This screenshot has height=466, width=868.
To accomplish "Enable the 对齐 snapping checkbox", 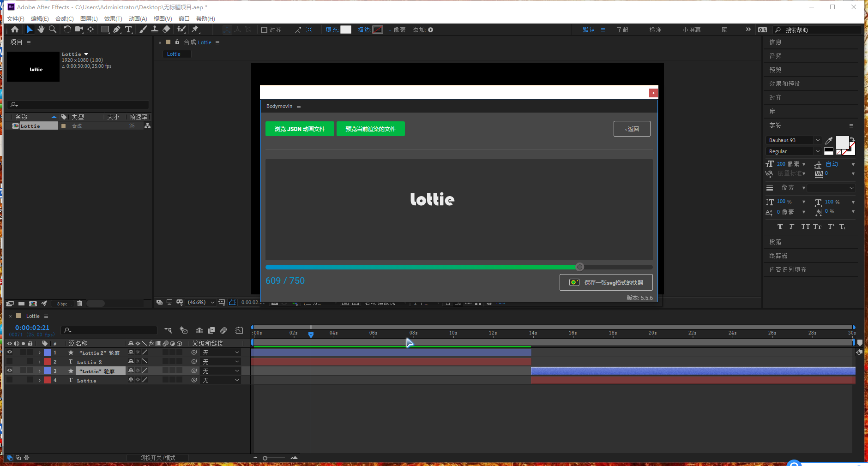I will click(x=264, y=30).
